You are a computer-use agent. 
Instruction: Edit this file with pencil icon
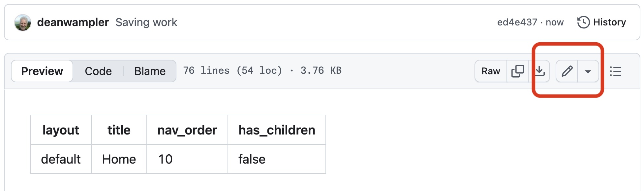(x=567, y=71)
